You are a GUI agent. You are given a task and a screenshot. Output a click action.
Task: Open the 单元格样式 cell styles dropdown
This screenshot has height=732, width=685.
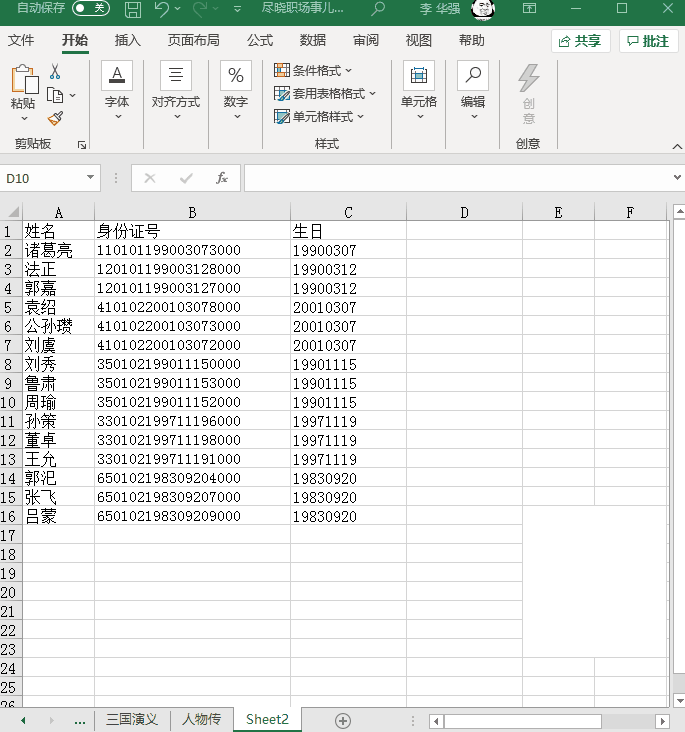(x=319, y=116)
